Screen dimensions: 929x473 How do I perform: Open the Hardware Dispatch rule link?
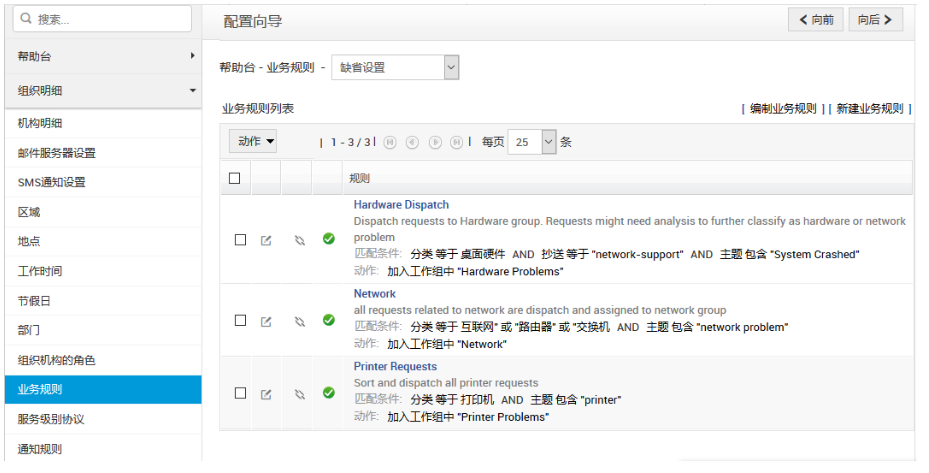(x=401, y=204)
